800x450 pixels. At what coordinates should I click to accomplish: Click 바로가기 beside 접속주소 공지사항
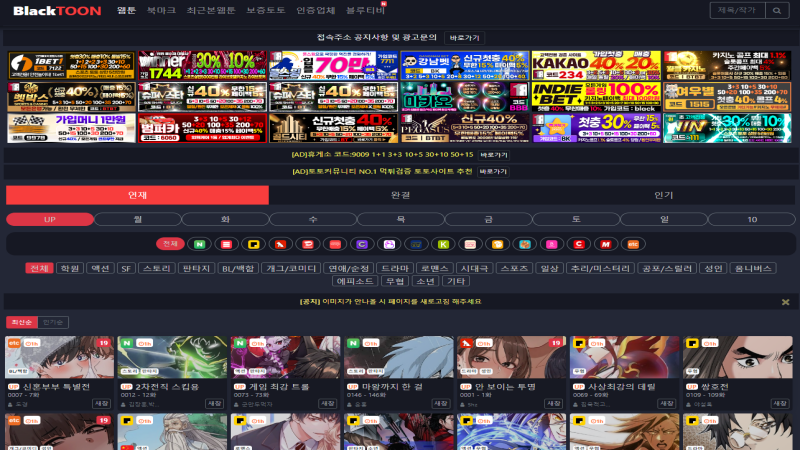pyautogui.click(x=464, y=36)
